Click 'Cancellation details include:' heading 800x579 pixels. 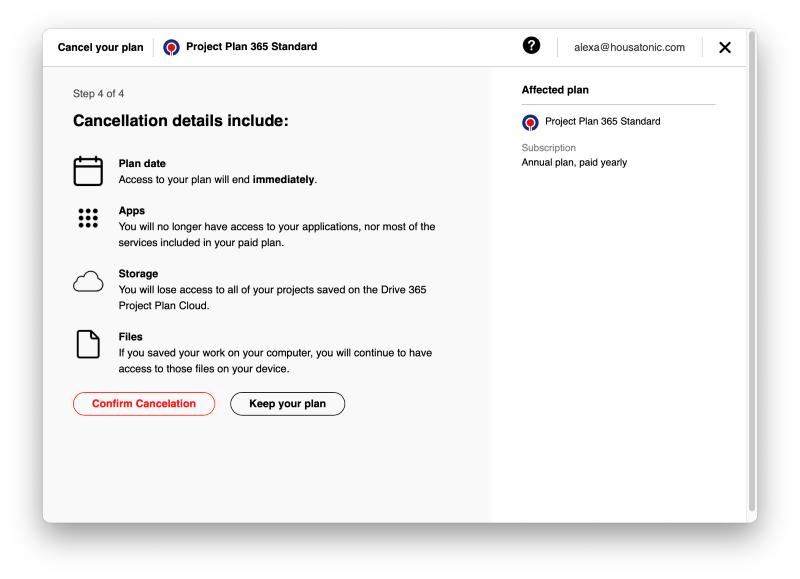pos(181,120)
